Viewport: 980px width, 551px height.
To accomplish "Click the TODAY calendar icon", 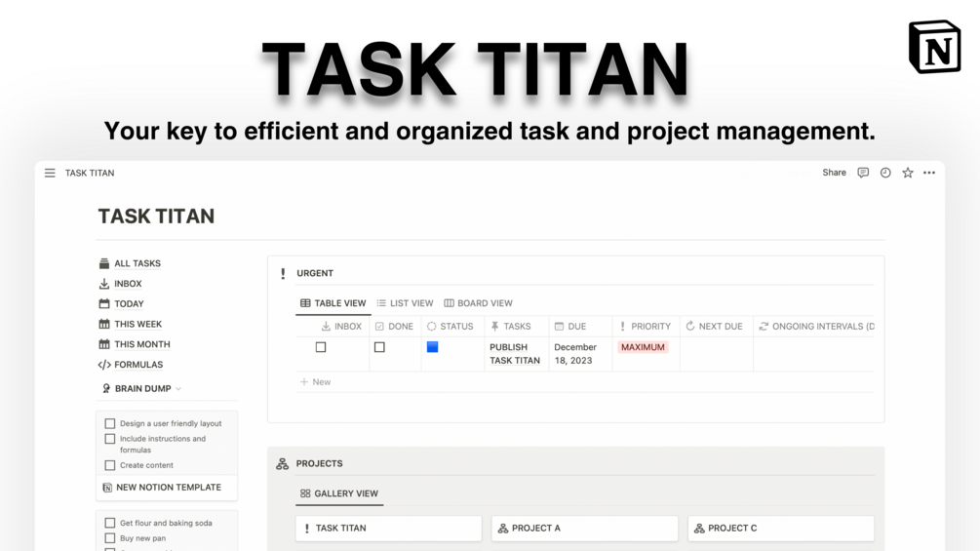I will [x=104, y=303].
